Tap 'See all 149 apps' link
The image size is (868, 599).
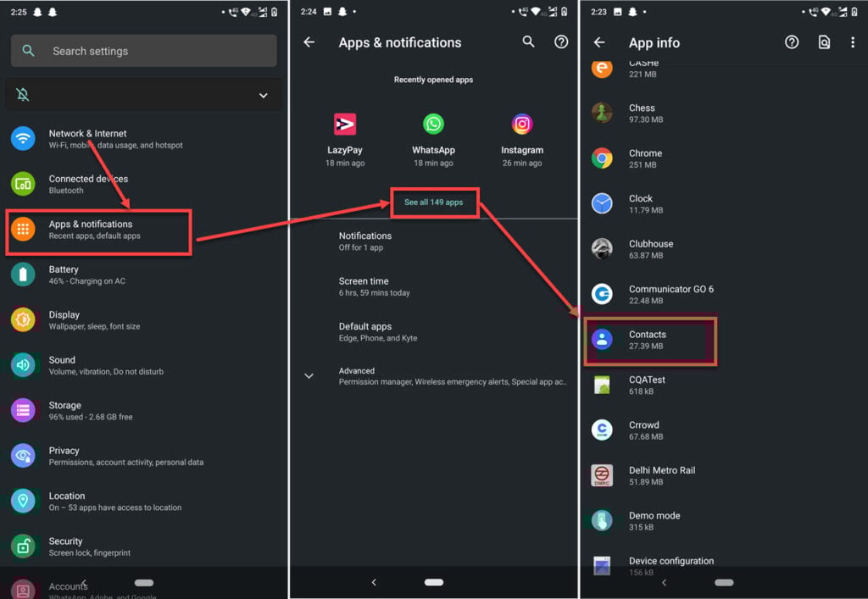(434, 202)
